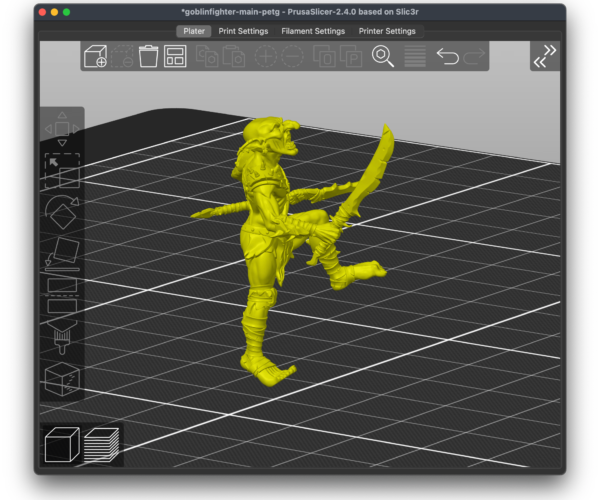Select the Move gizmo tool
600x500 pixels.
pos(62,128)
